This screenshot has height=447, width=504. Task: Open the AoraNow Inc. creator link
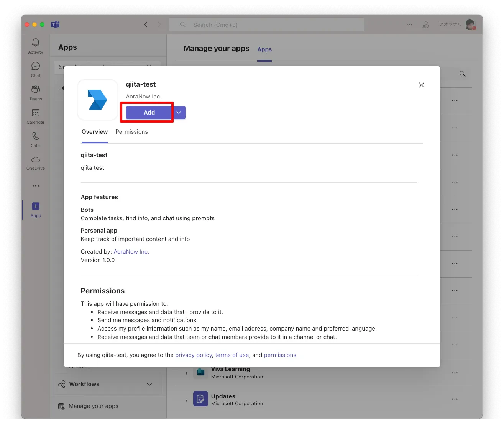tap(131, 252)
